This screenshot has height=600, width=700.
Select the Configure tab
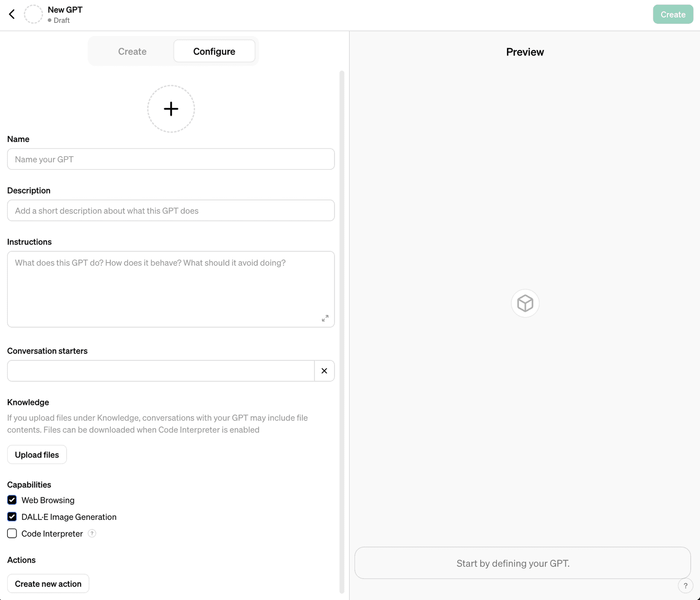(214, 51)
